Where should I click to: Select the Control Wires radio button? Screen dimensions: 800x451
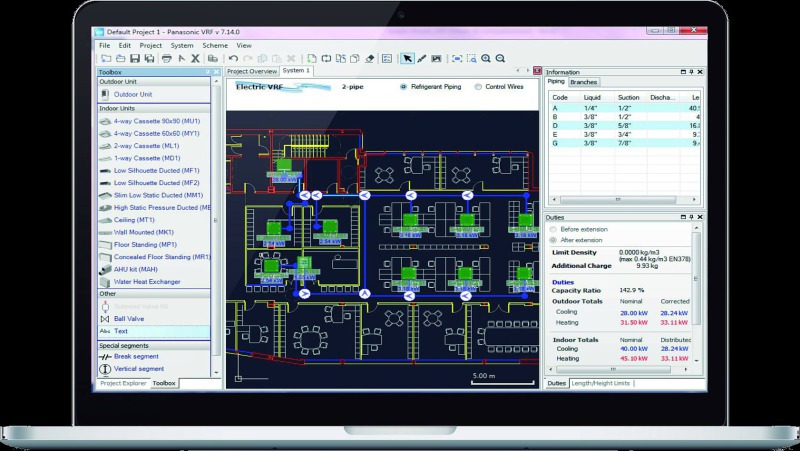tap(478, 87)
